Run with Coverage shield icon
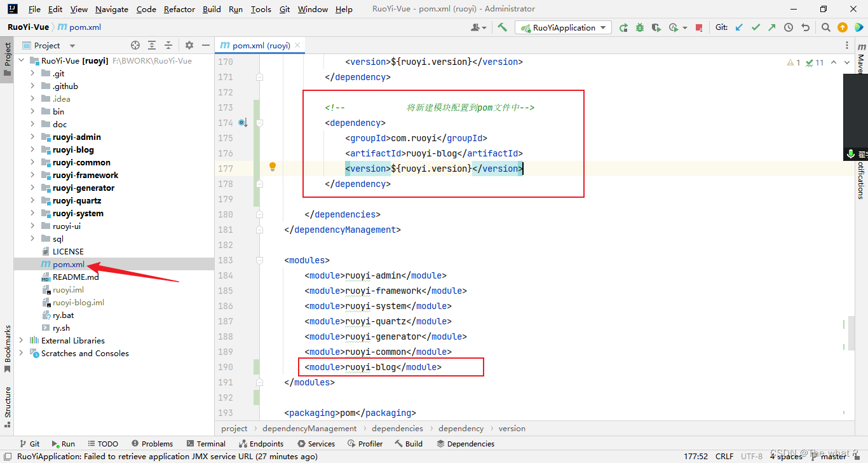 (x=656, y=27)
